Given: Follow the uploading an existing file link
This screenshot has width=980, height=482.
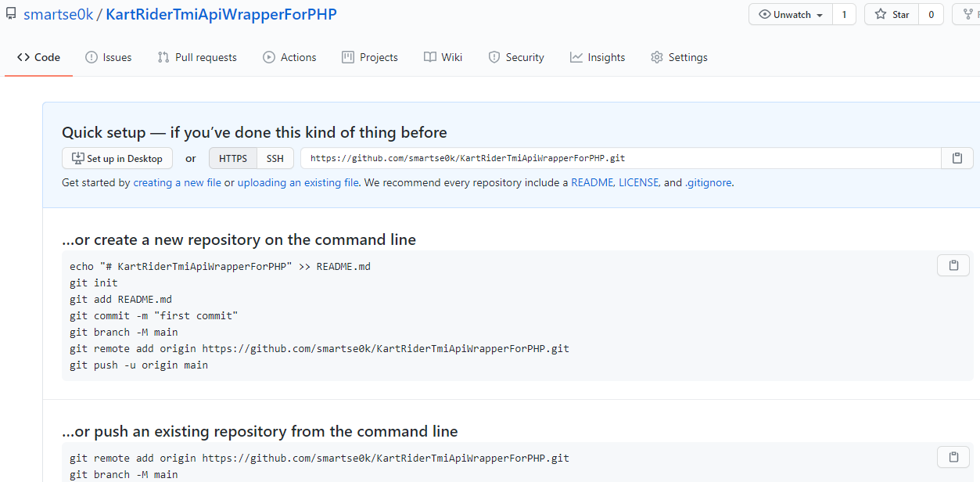Looking at the screenshot, I should click(x=298, y=182).
